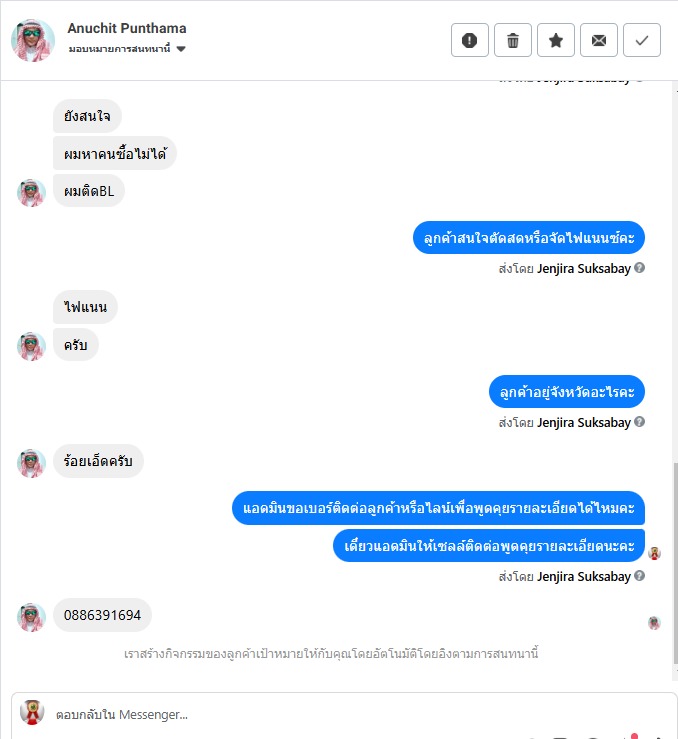678x739 pixels.
Task: Click help icon beside first Jenjira Suksabay label
Action: pos(639,268)
